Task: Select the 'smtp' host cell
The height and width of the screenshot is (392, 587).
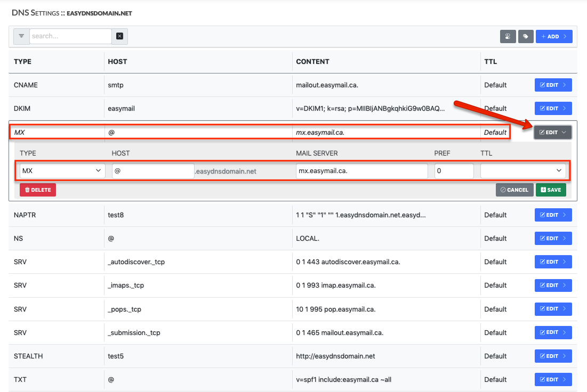Action: pyautogui.click(x=116, y=85)
